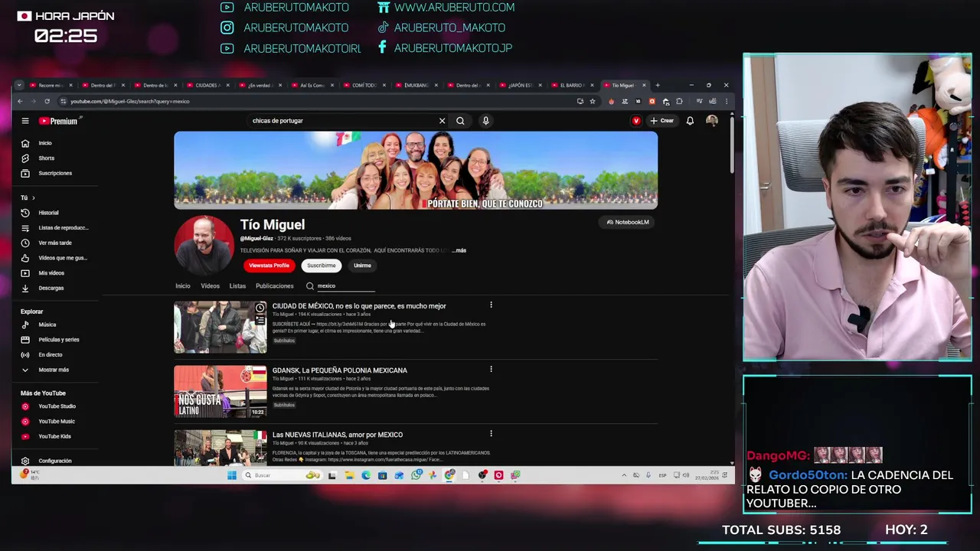Image resolution: width=980 pixels, height=551 pixels.
Task: Switch to channel Inicio tab
Action: pos(182,286)
